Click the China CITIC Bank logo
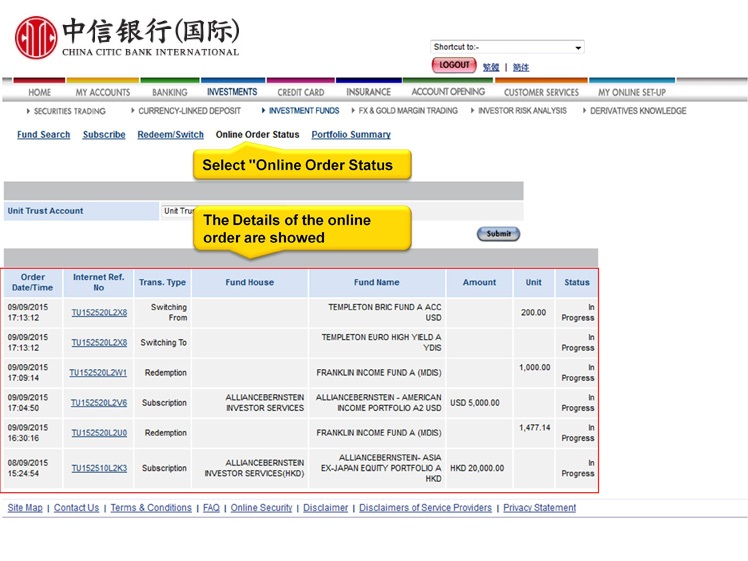The height and width of the screenshot is (561, 748). pos(127,38)
